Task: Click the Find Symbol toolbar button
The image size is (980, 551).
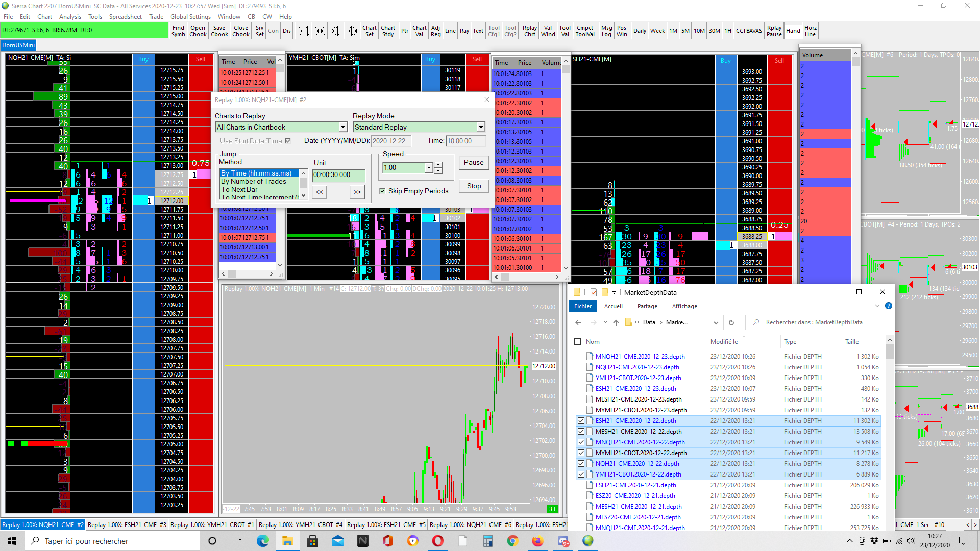Action: tap(178, 31)
